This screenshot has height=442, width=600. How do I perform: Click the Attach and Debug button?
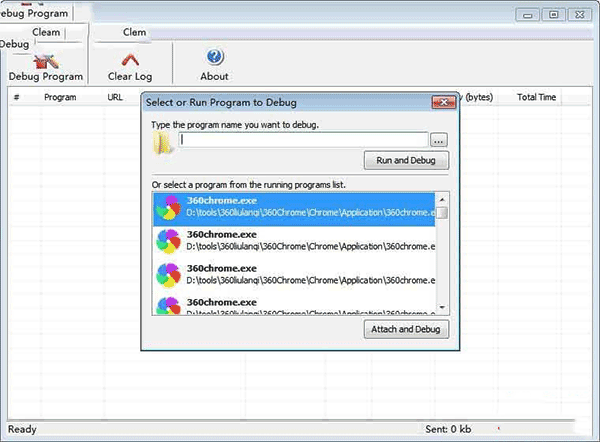[406, 329]
